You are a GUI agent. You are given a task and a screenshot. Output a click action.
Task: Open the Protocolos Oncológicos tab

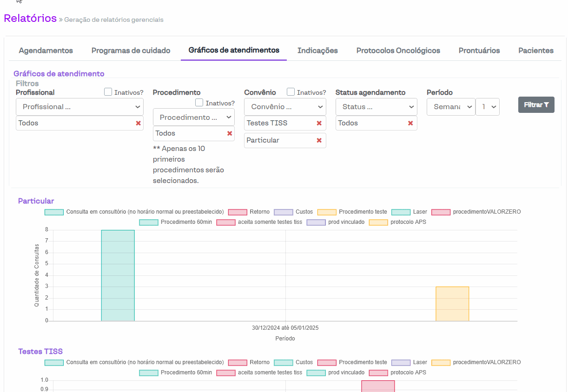(x=398, y=51)
